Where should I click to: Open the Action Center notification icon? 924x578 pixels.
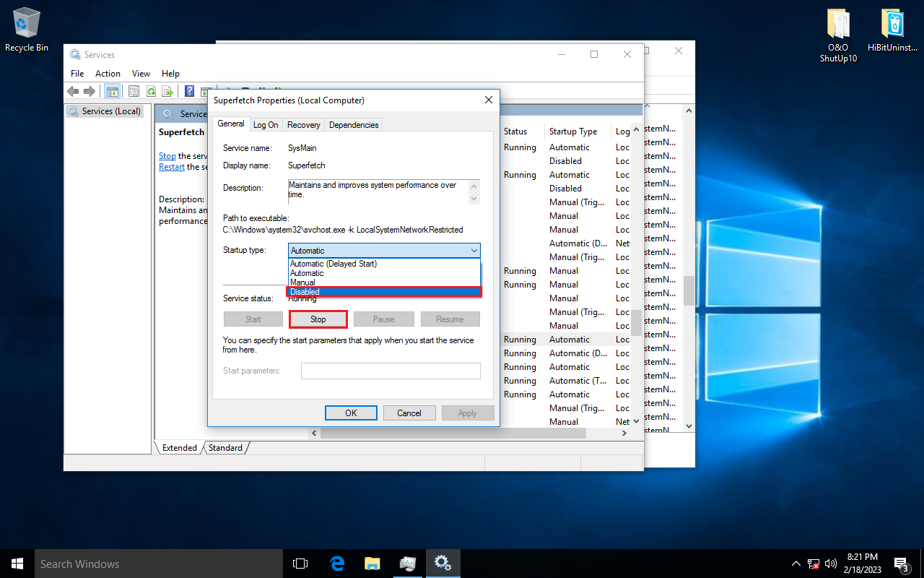tap(901, 564)
